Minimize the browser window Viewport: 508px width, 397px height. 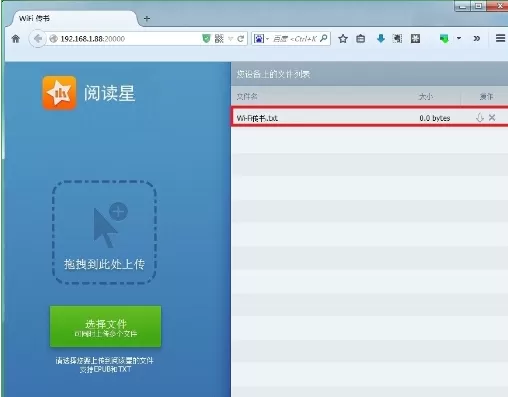(x=462, y=6)
